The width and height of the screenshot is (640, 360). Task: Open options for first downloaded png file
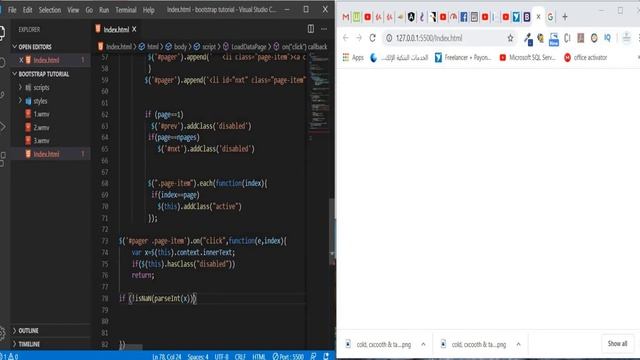(423, 344)
